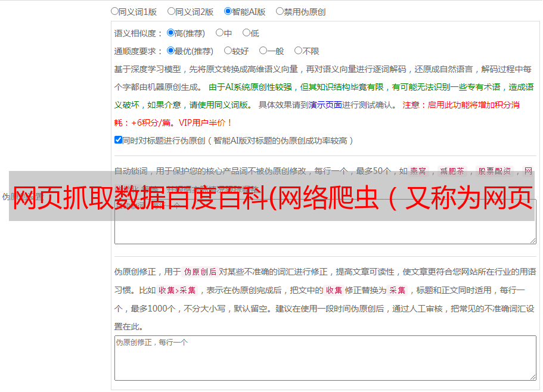Click resize handle of 伪原创修正 textarea

533,377
